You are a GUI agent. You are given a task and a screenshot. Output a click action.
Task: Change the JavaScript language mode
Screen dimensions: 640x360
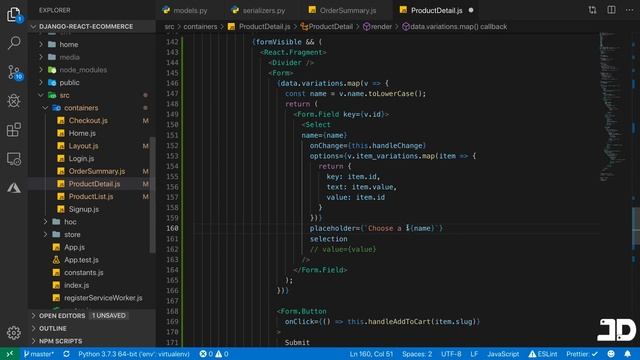tap(503, 354)
